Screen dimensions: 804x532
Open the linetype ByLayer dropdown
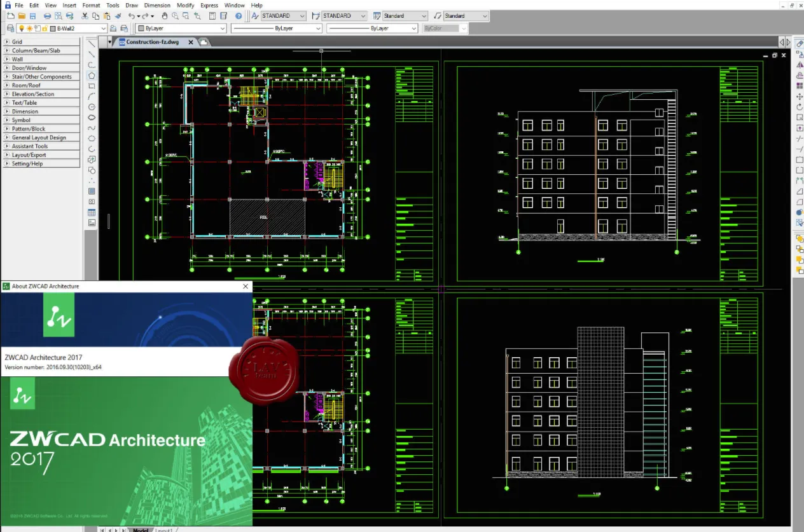pos(318,28)
